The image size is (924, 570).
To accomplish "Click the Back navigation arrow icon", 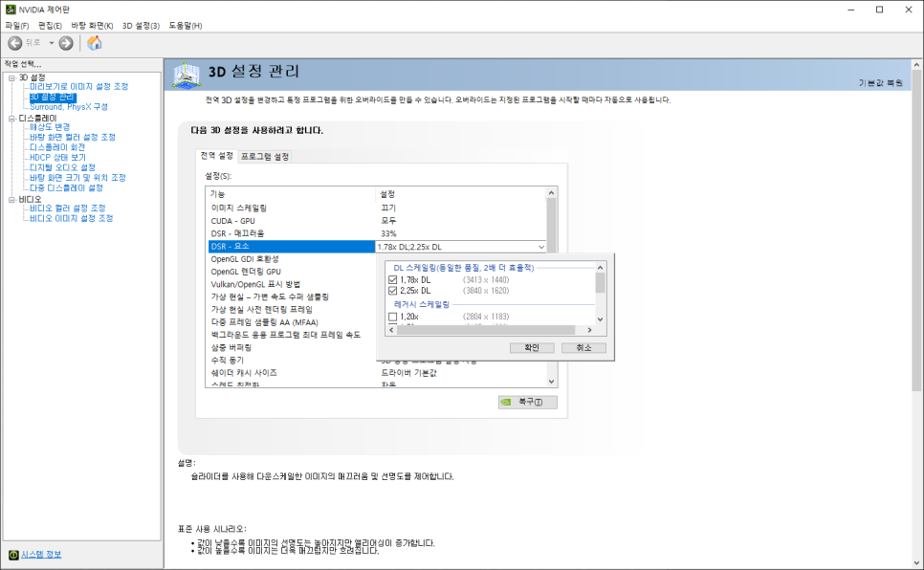I will [14, 43].
